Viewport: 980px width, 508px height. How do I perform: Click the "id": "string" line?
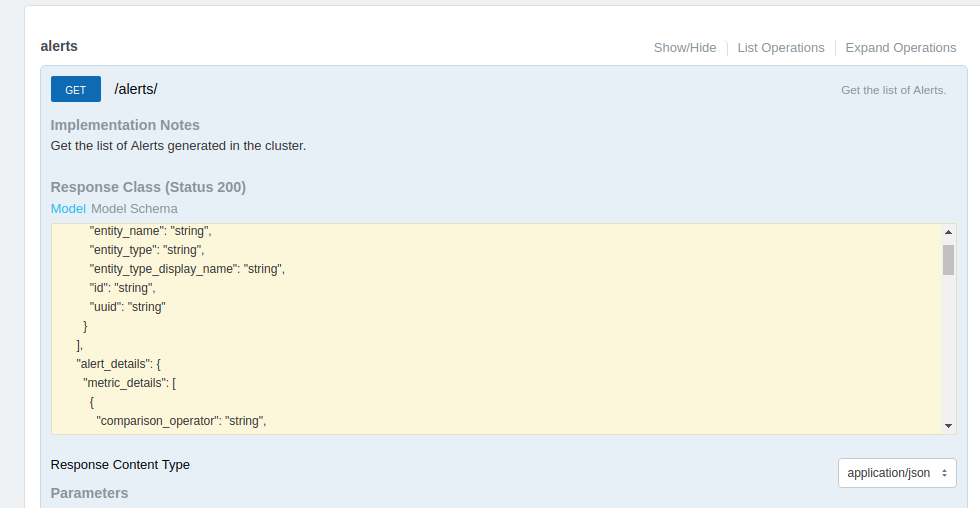[122, 288]
